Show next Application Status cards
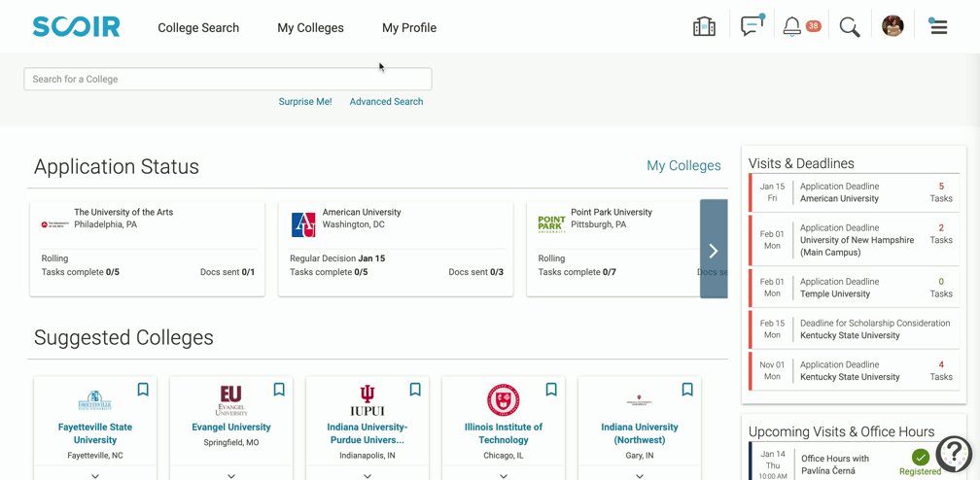 tap(714, 249)
